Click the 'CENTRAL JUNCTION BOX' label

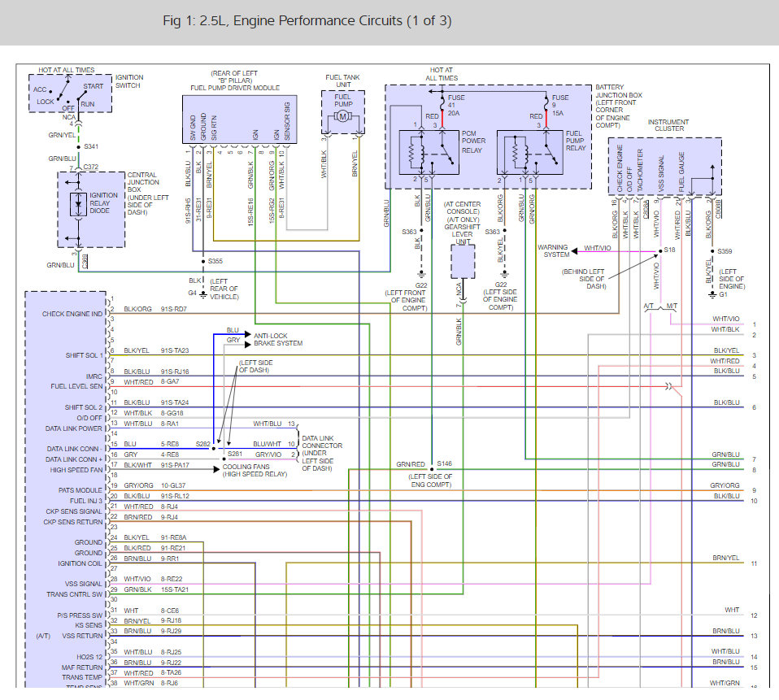click(142, 182)
